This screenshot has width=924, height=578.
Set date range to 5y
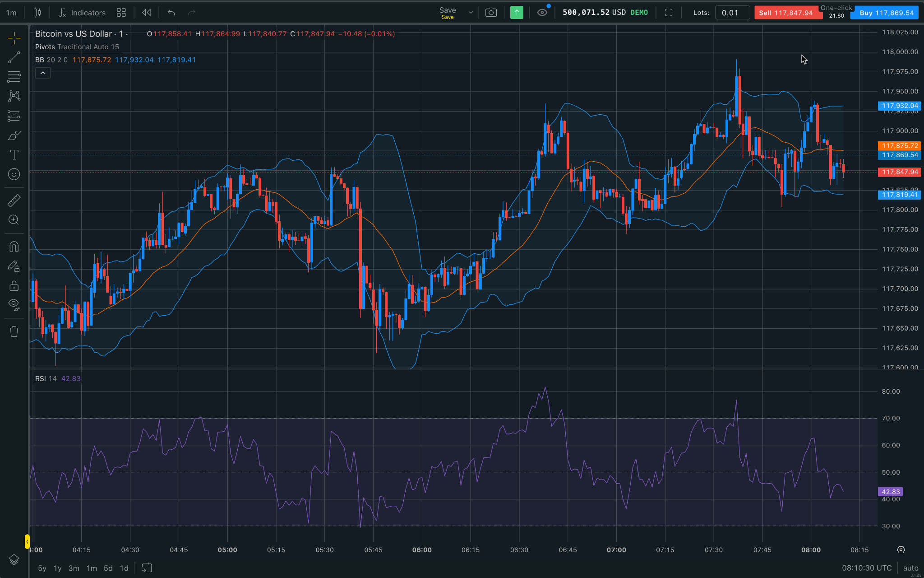[42, 568]
